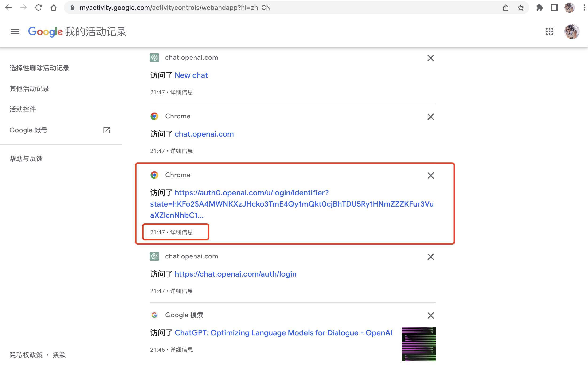Click 详细信息 under Chrome chat.openai.com entry
Screen dimensions: 588x367
coord(181,151)
